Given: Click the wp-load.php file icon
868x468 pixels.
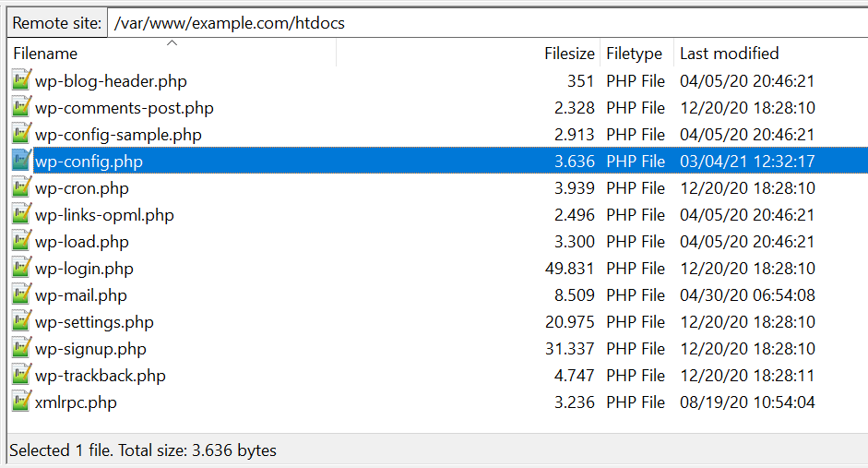Looking at the screenshot, I should click(x=21, y=241).
